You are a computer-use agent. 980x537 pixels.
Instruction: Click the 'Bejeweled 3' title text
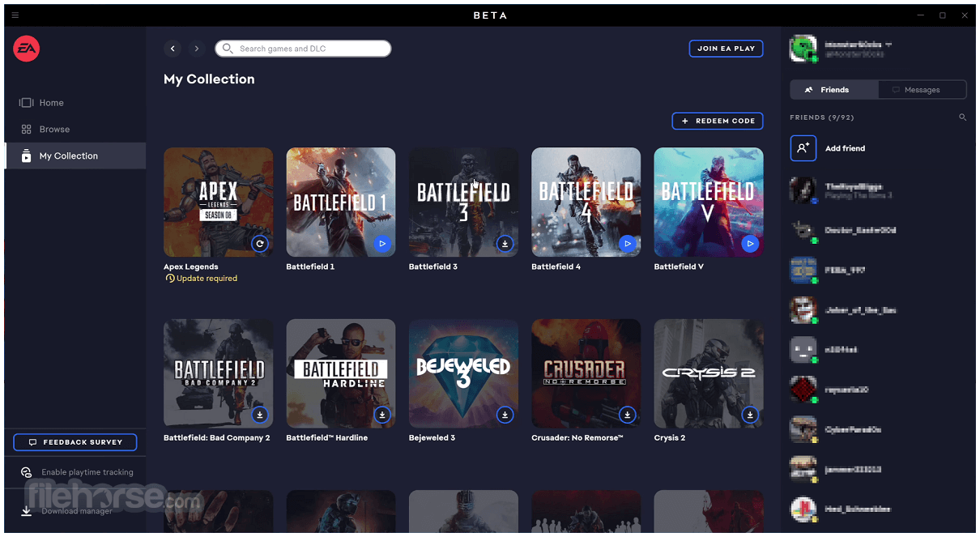(x=432, y=438)
